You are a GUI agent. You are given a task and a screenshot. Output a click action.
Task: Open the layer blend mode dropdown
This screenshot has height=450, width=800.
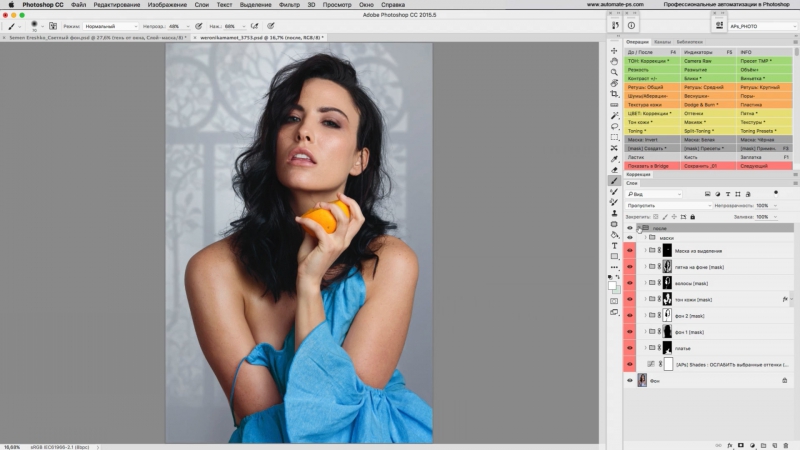[668, 206]
